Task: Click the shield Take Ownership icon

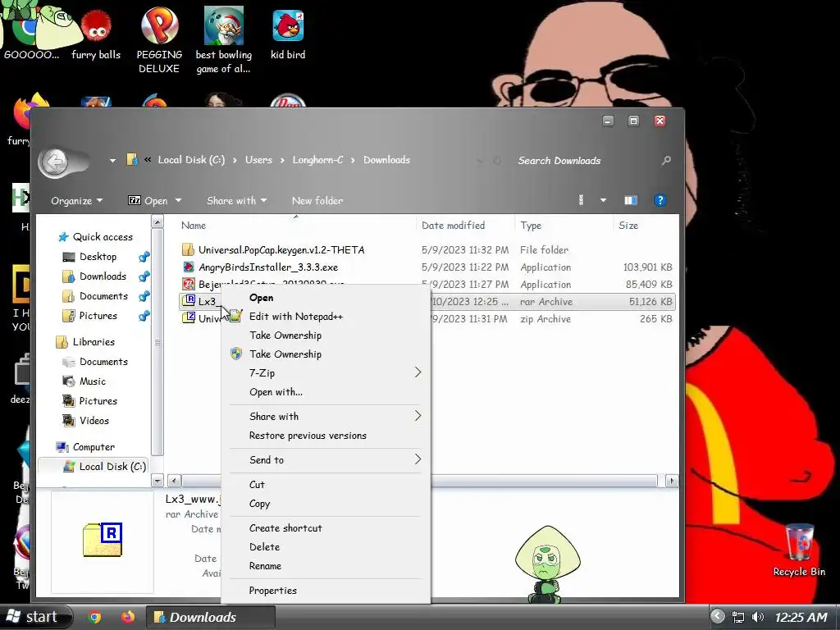Action: 236,354
